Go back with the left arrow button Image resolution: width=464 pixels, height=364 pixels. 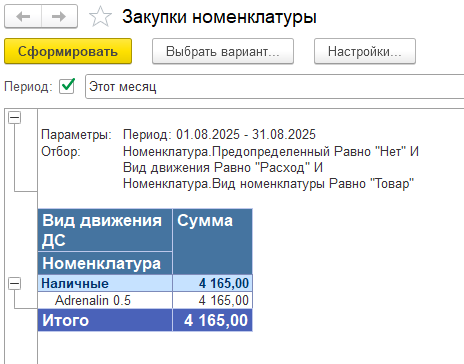[x=23, y=16]
